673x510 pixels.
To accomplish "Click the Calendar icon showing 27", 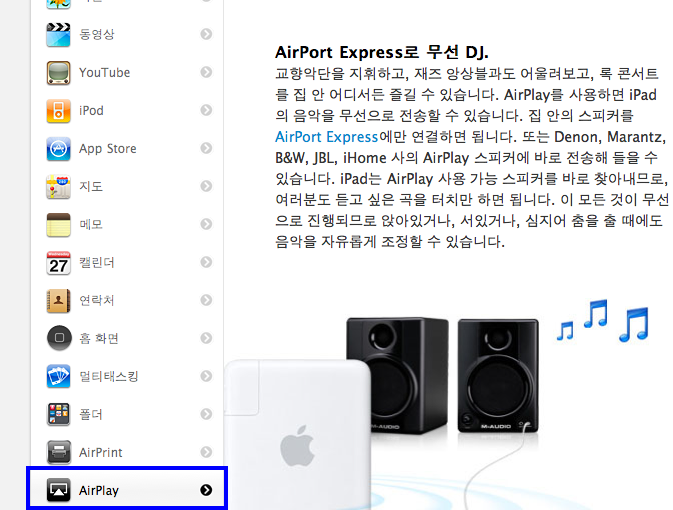I will tap(58, 262).
